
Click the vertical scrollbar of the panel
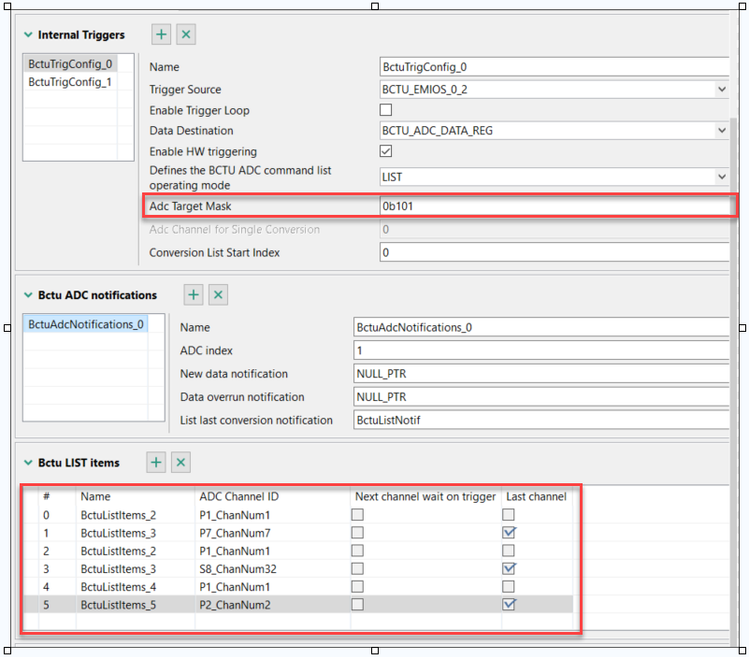click(x=734, y=382)
